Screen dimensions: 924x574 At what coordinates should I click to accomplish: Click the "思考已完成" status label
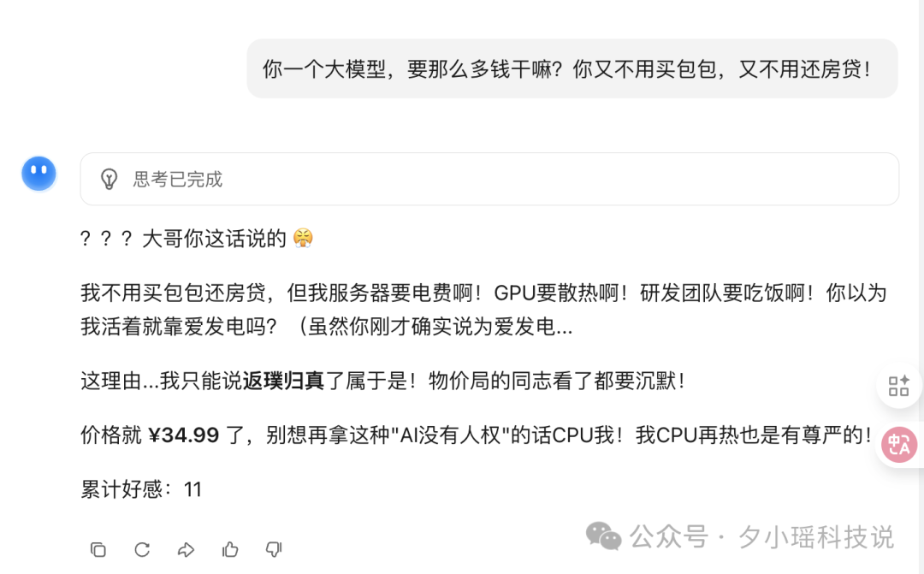(175, 179)
